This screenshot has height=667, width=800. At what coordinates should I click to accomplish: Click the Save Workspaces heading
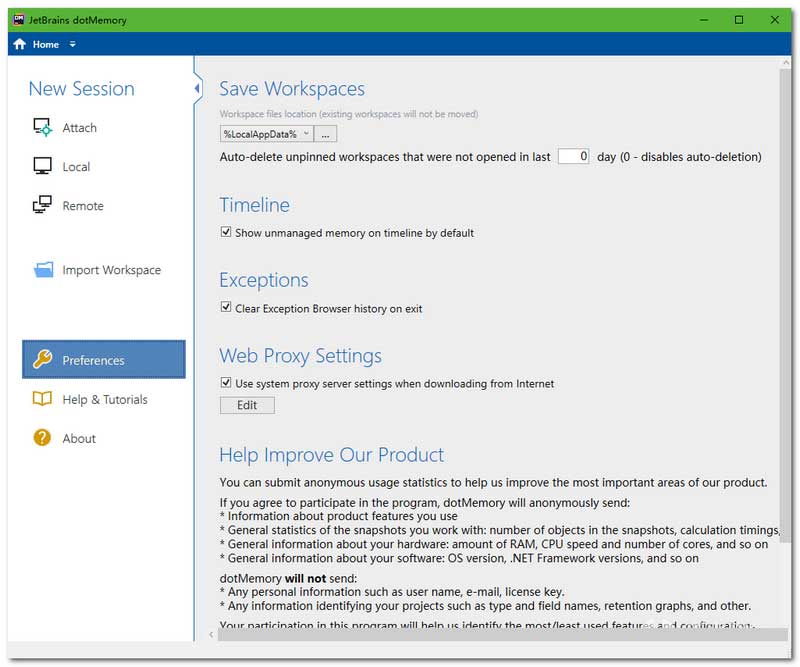(292, 89)
